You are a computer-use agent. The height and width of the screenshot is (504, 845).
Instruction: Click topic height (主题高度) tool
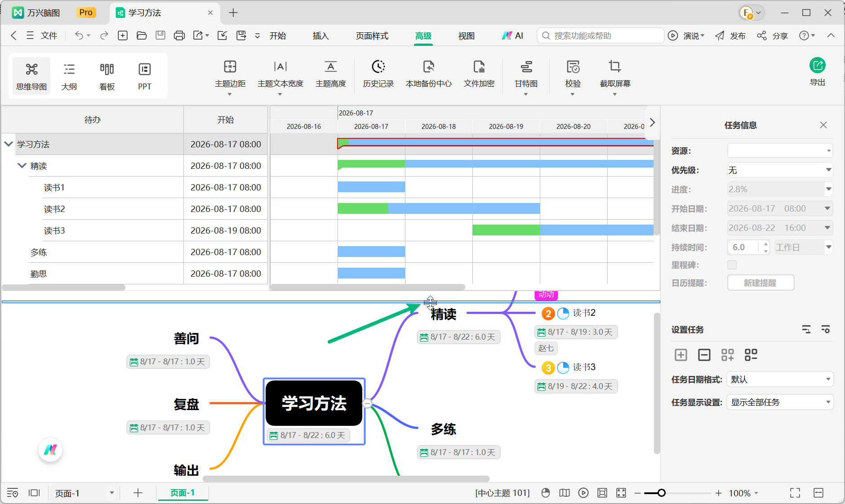(x=331, y=75)
